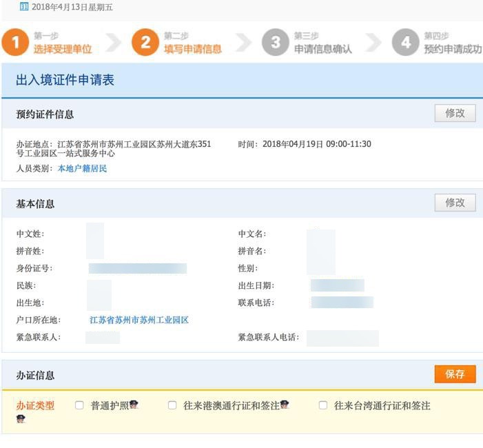Click the appointment time 2018年04月19日 09:00-11:30
This screenshot has width=483, height=448.
[x=317, y=144]
